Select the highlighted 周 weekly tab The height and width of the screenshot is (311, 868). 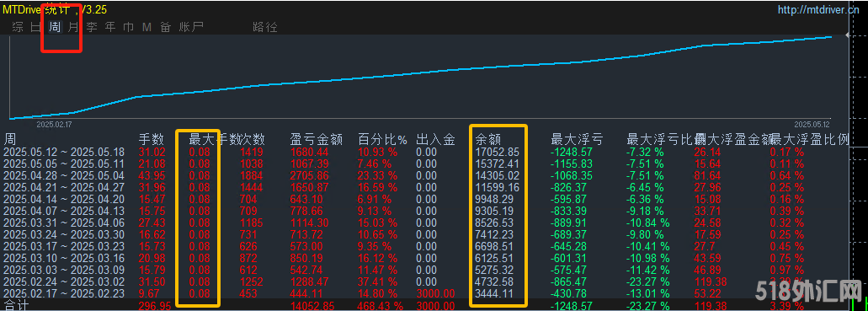55,27
